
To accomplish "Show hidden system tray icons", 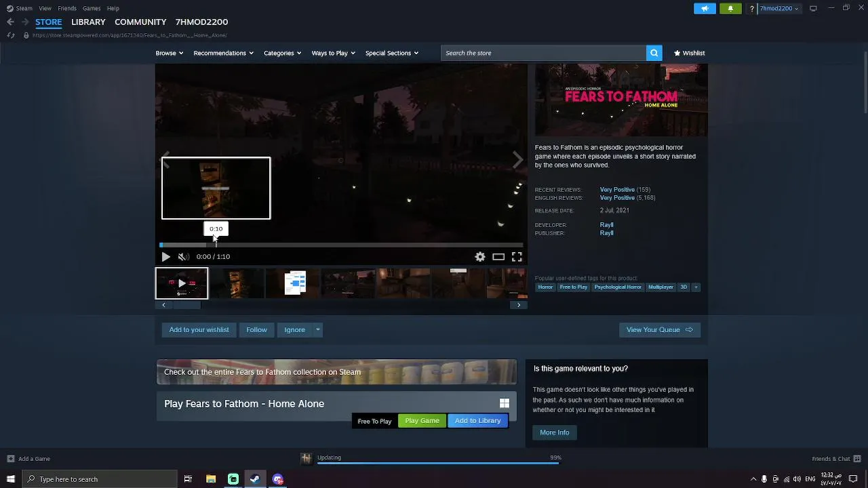I will (753, 479).
